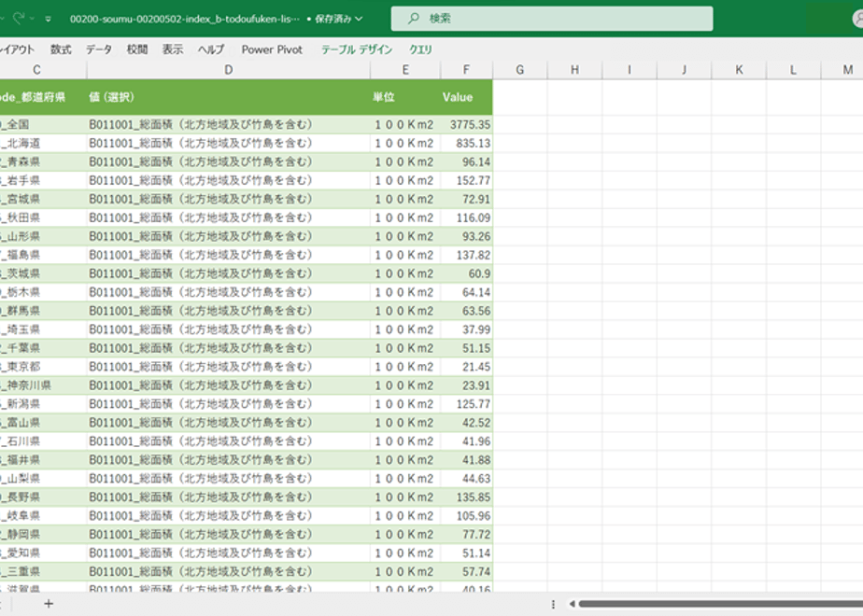Click the 100Km2 unit cell in 宮城県 row
Screen dimensions: 863x616
pyautogui.click(x=405, y=199)
